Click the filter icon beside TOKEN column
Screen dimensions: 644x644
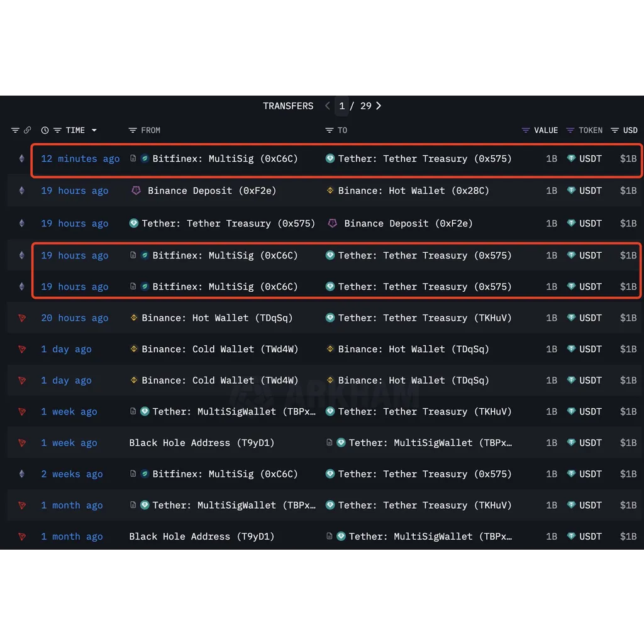(570, 130)
